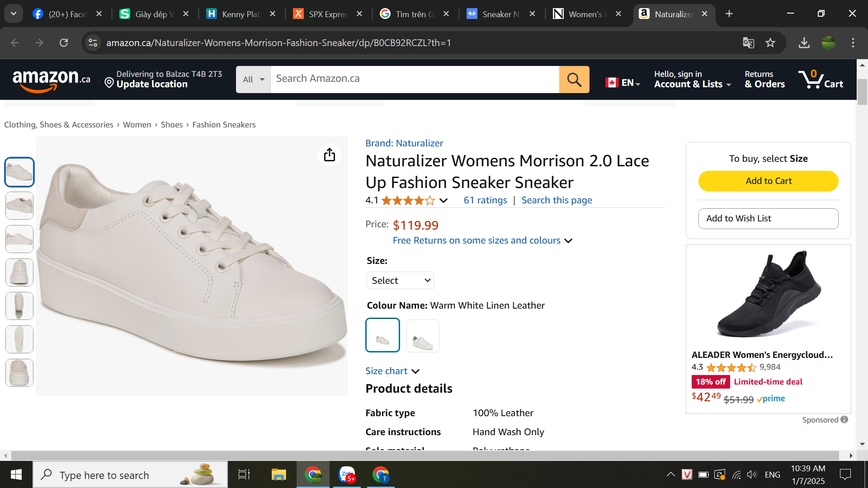Select the Warm White Linen Leather swatch

[382, 335]
